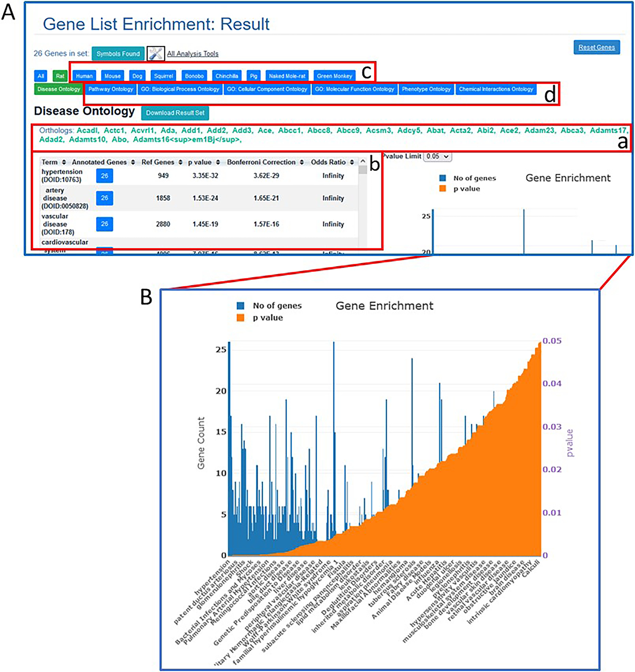Sort by Ref Genes column arrows
Screen dimensions: 635x672
point(181,162)
